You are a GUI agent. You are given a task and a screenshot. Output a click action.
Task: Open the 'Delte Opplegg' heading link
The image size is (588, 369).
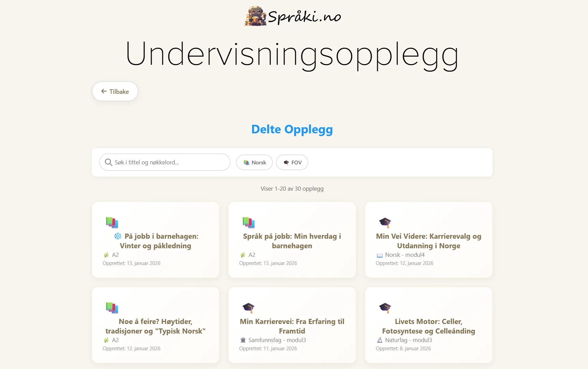point(292,130)
